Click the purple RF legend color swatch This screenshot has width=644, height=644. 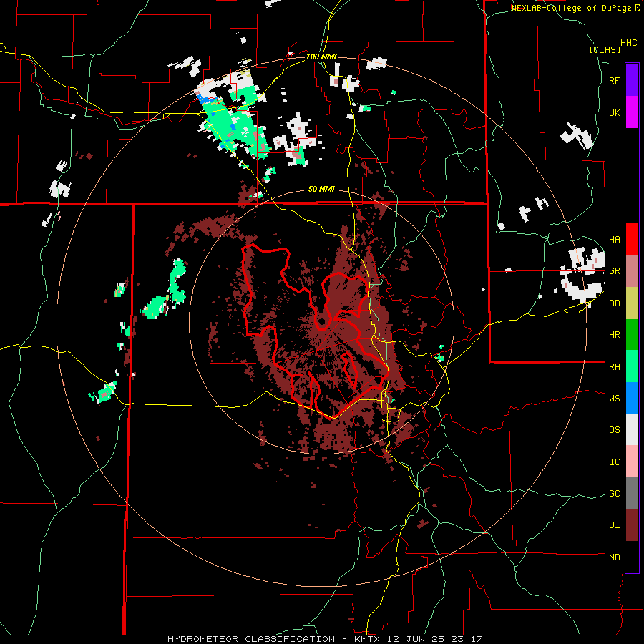coord(632,80)
